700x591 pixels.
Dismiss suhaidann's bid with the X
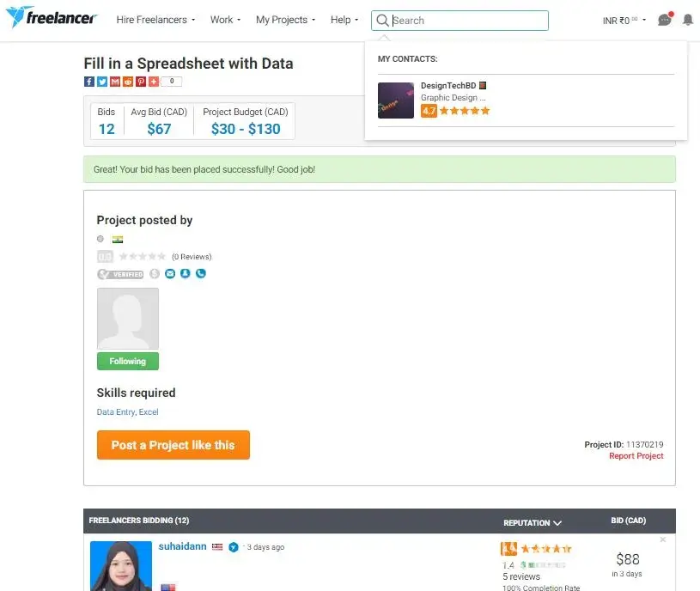tap(663, 539)
